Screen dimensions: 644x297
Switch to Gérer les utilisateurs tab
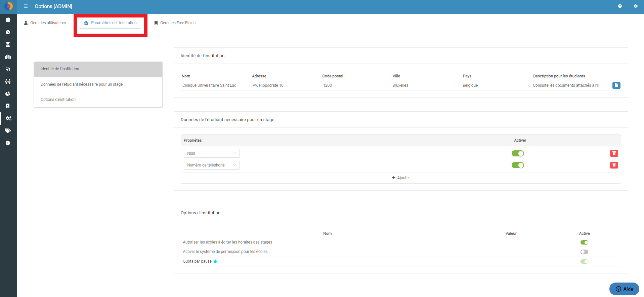pos(45,23)
